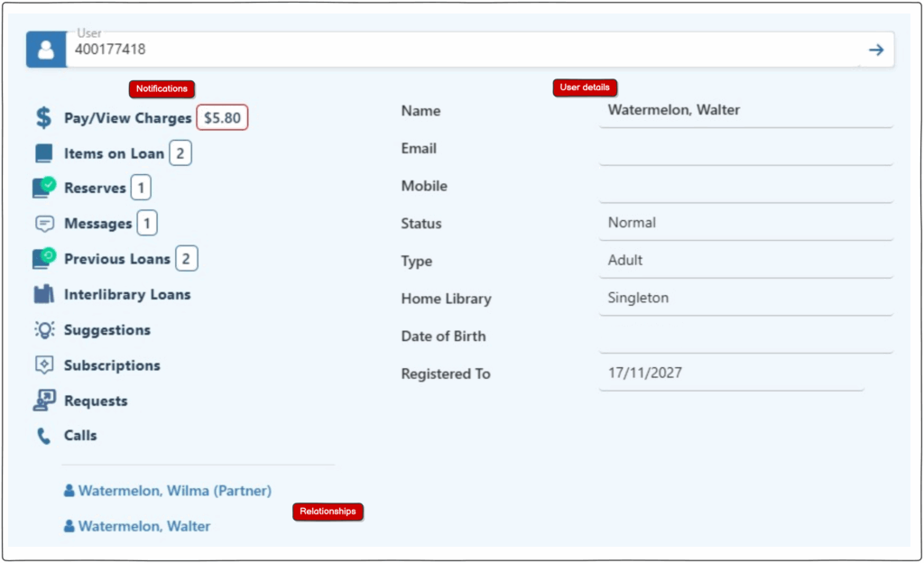Open the $5.80 charges badge
Image resolution: width=924 pixels, height=563 pixels.
click(222, 118)
